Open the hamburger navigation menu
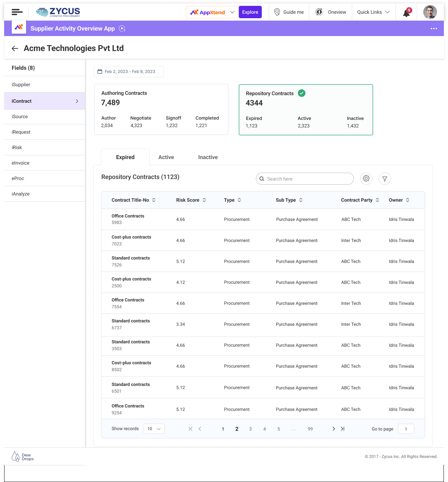The image size is (448, 482). (17, 12)
